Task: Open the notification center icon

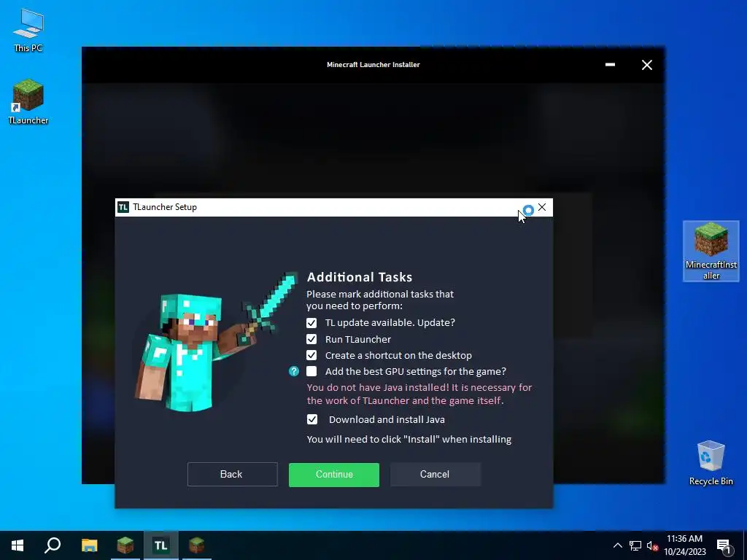Action: pos(724,546)
